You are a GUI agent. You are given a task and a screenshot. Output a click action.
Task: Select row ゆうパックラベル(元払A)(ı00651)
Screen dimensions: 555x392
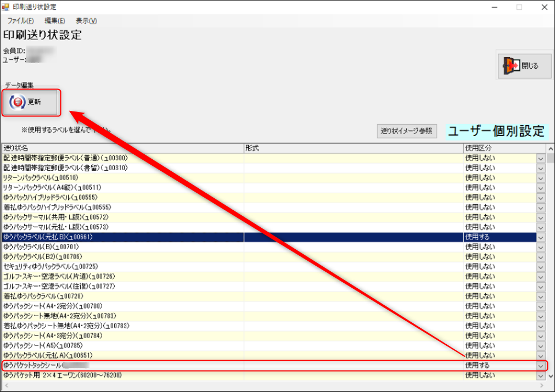click(273, 356)
